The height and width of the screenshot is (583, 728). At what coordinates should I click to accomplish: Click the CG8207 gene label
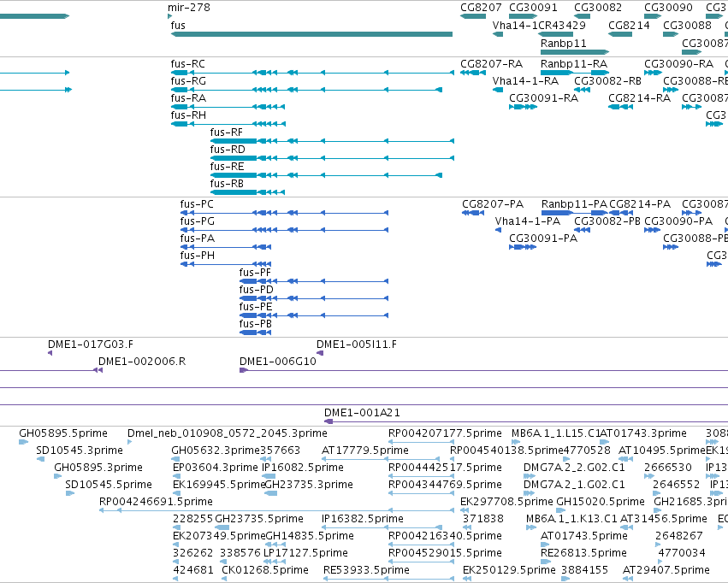coord(481,8)
